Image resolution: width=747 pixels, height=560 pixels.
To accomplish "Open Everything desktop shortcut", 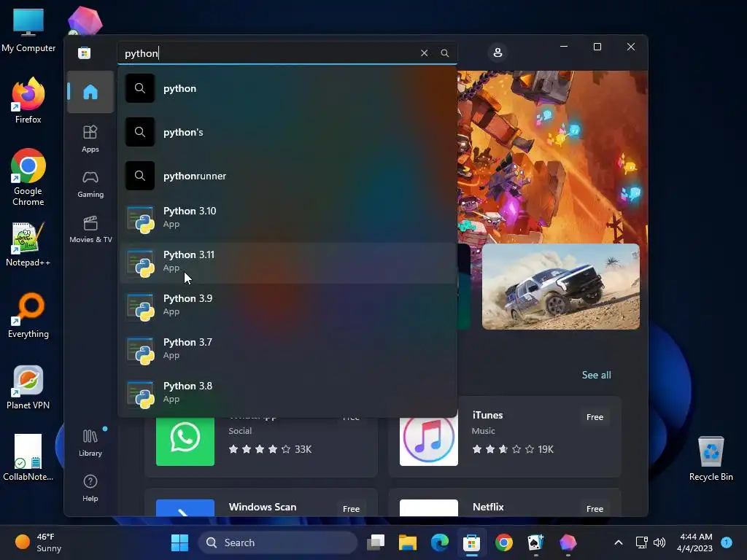I will pyautogui.click(x=28, y=316).
